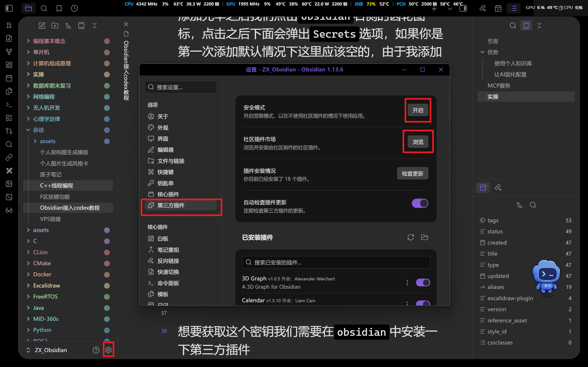Open 外观 settings section

pyautogui.click(x=181, y=127)
